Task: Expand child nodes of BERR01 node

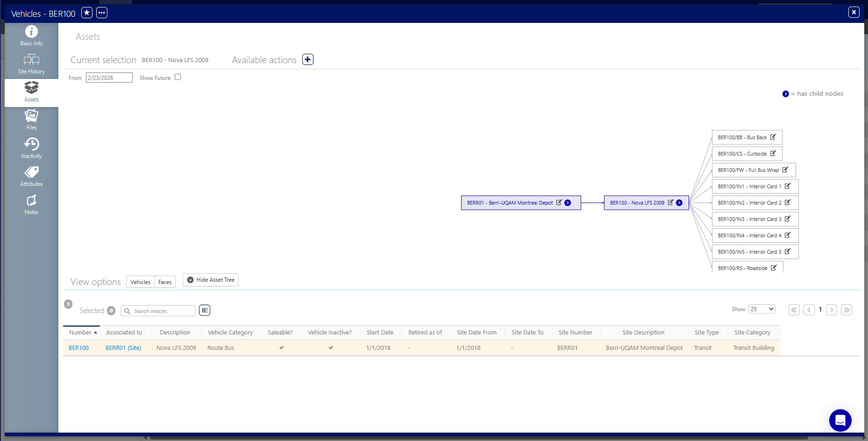Action: [x=568, y=203]
